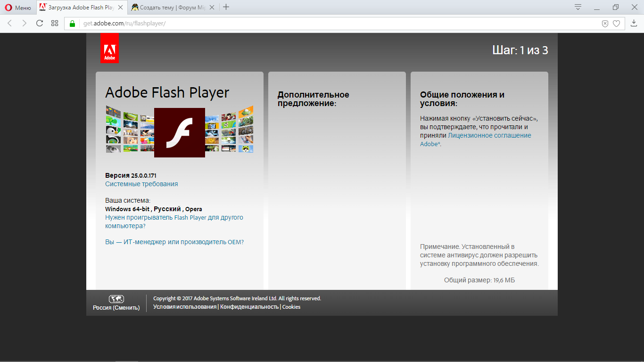This screenshot has width=644, height=362.
Task: Click the Flash Player logo image
Action: (x=180, y=132)
